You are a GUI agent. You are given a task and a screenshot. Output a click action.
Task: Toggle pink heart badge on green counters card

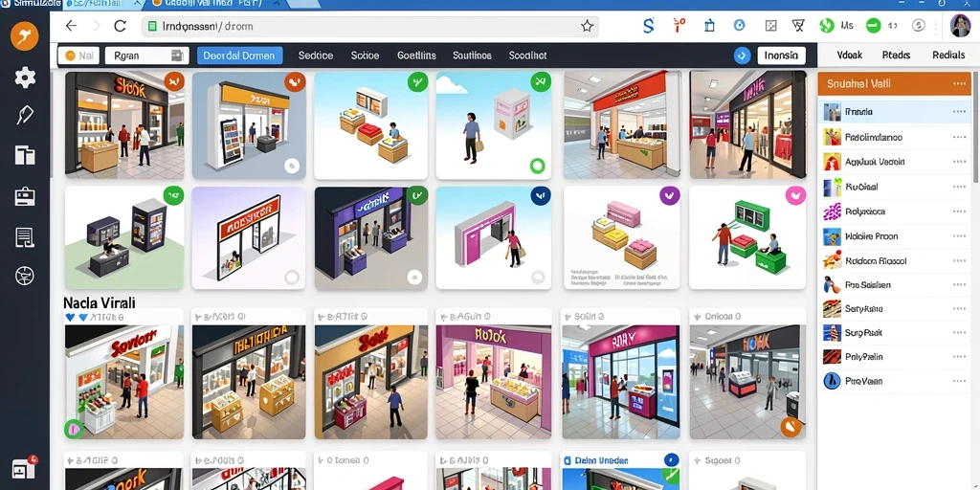[795, 195]
